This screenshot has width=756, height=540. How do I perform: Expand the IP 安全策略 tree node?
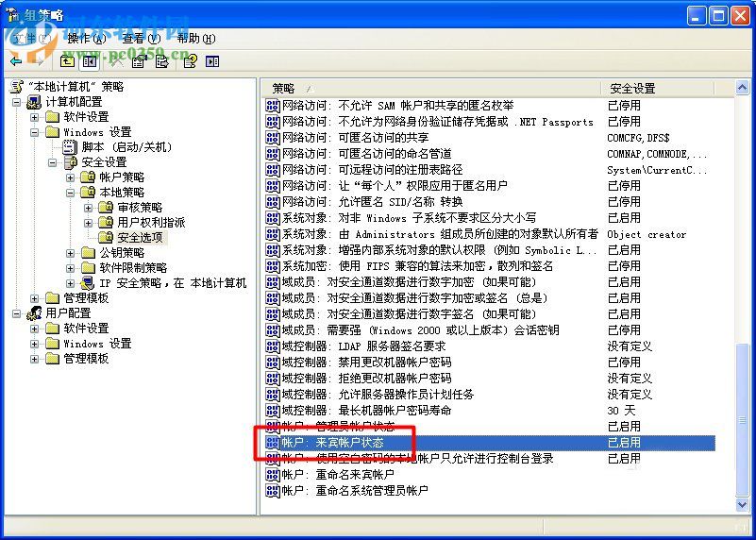(x=71, y=283)
